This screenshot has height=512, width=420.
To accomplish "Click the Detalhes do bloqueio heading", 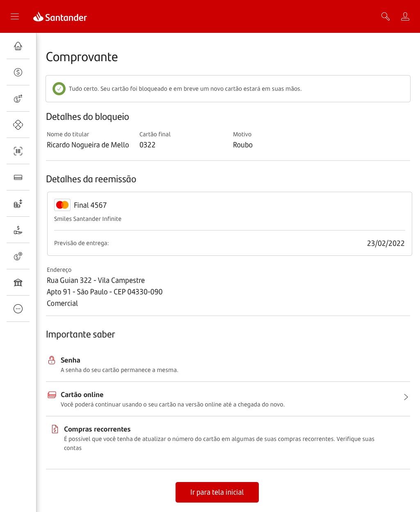I will 87,117.
